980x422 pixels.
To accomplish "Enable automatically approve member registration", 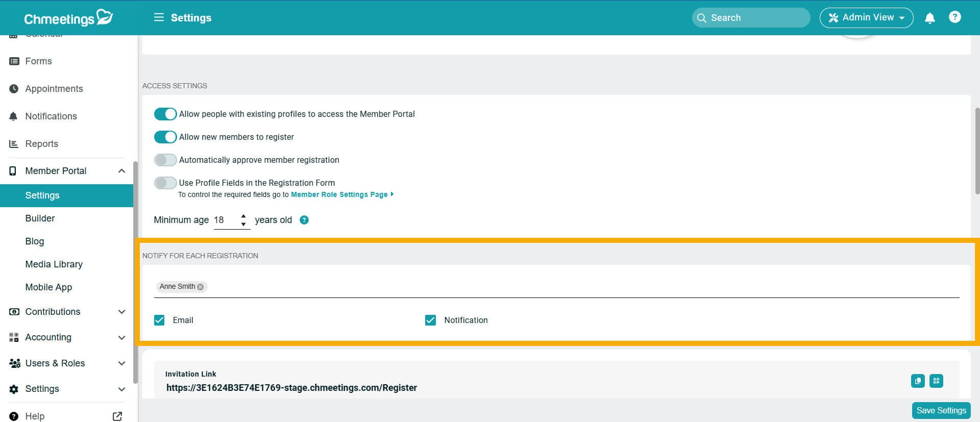I will [x=165, y=160].
